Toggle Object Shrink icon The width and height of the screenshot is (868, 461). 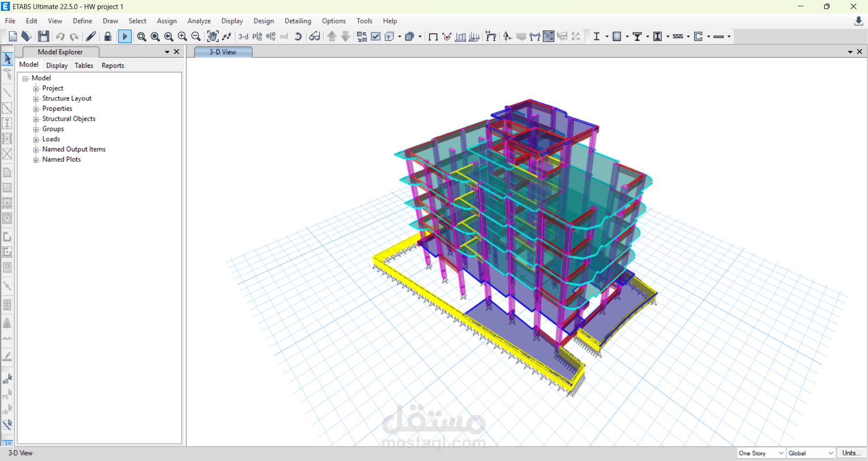pyautogui.click(x=362, y=37)
